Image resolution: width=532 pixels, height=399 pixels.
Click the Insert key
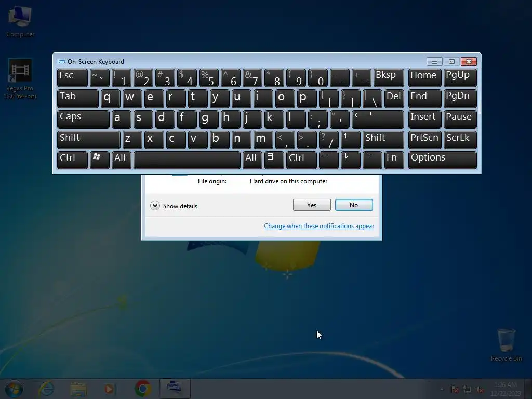(425, 119)
